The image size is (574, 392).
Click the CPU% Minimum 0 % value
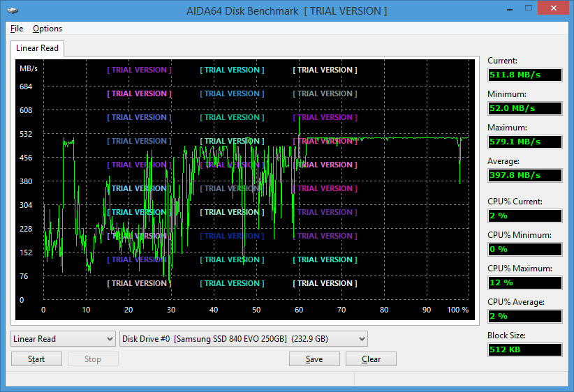(525, 250)
